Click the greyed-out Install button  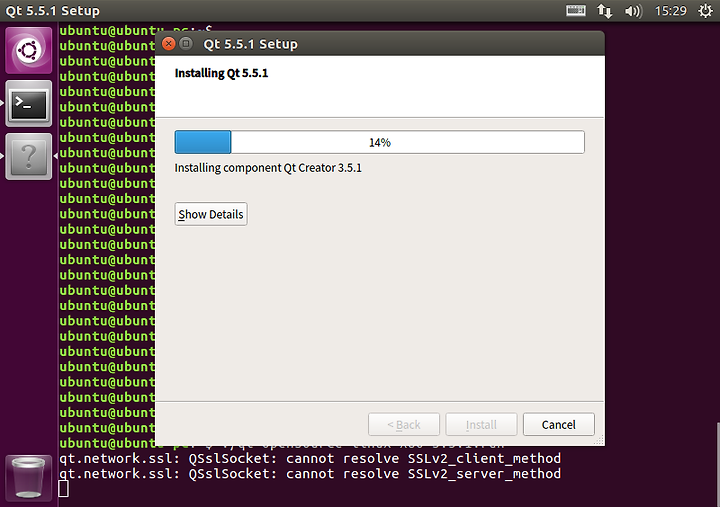481,424
